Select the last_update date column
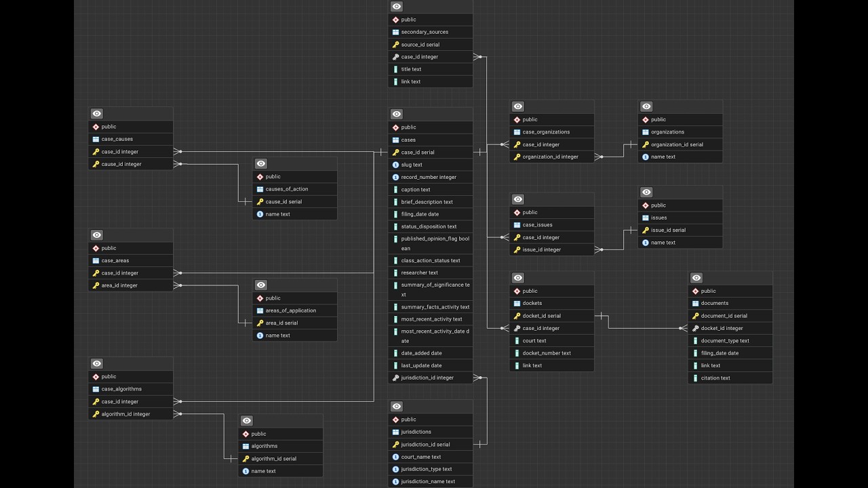The width and height of the screenshot is (868, 488). point(431,365)
